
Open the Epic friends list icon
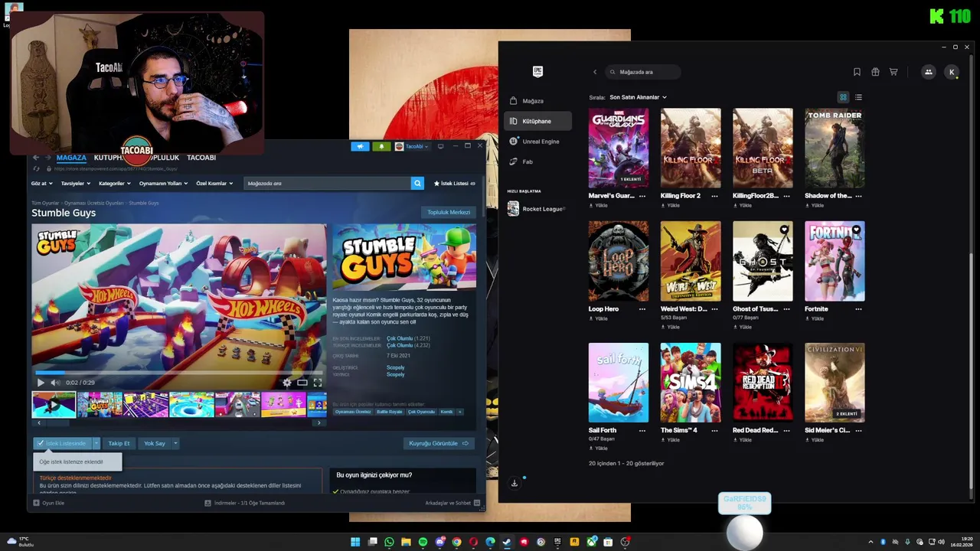(929, 72)
